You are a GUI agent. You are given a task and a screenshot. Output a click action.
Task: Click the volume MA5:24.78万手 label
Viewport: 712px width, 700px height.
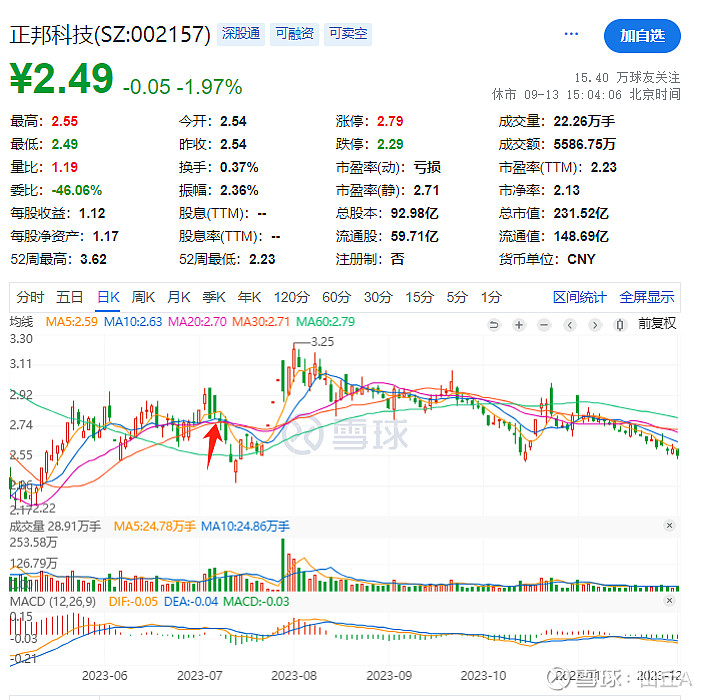point(154,527)
